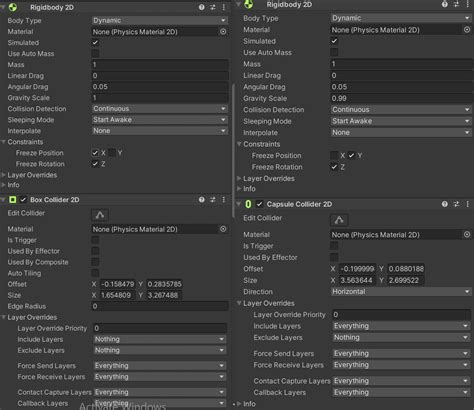Collapse Layer Overrides in Box Collider 2D
This screenshot has width=474, height=410.
(x=4, y=317)
